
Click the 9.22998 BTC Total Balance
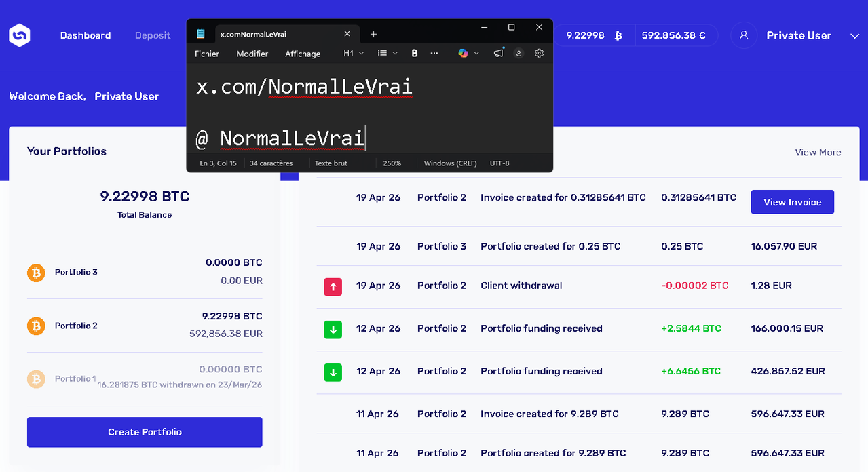(x=145, y=197)
